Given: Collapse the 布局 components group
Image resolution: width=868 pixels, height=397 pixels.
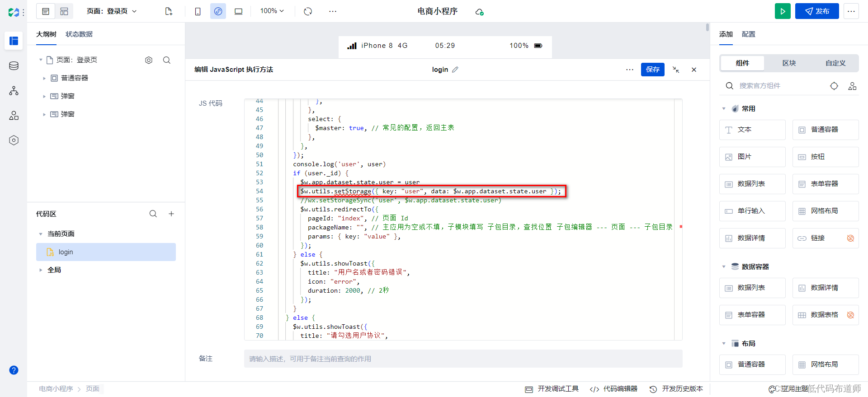Looking at the screenshot, I should point(724,344).
